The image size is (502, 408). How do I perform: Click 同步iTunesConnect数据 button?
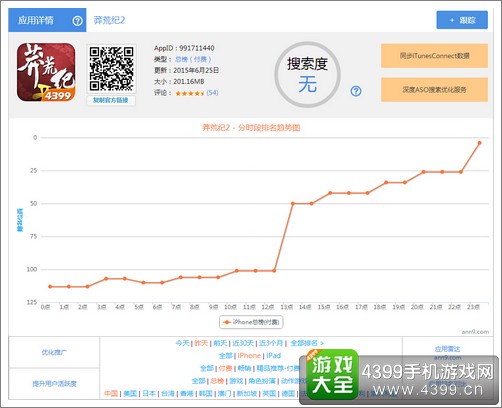point(434,56)
